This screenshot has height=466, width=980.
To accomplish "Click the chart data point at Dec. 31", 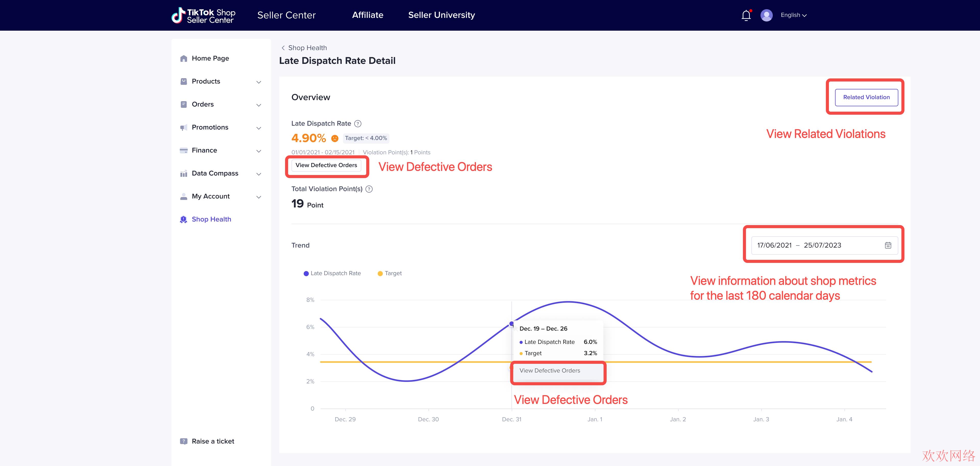I will pos(512,324).
